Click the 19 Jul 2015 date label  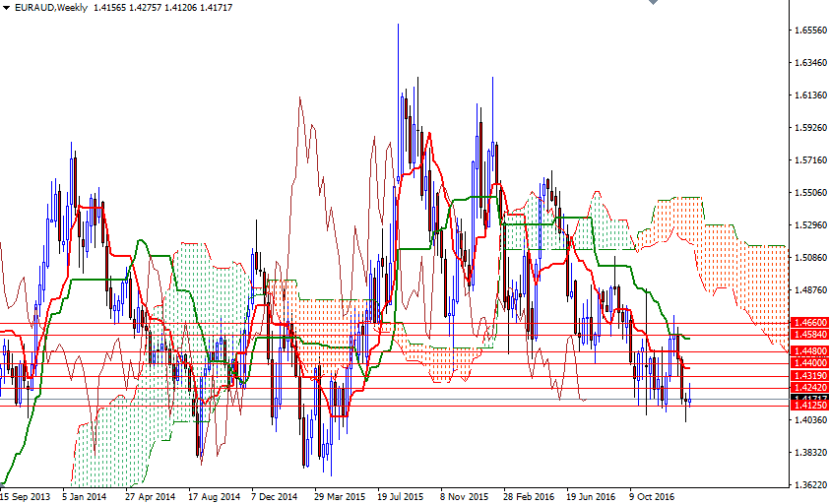(x=401, y=496)
